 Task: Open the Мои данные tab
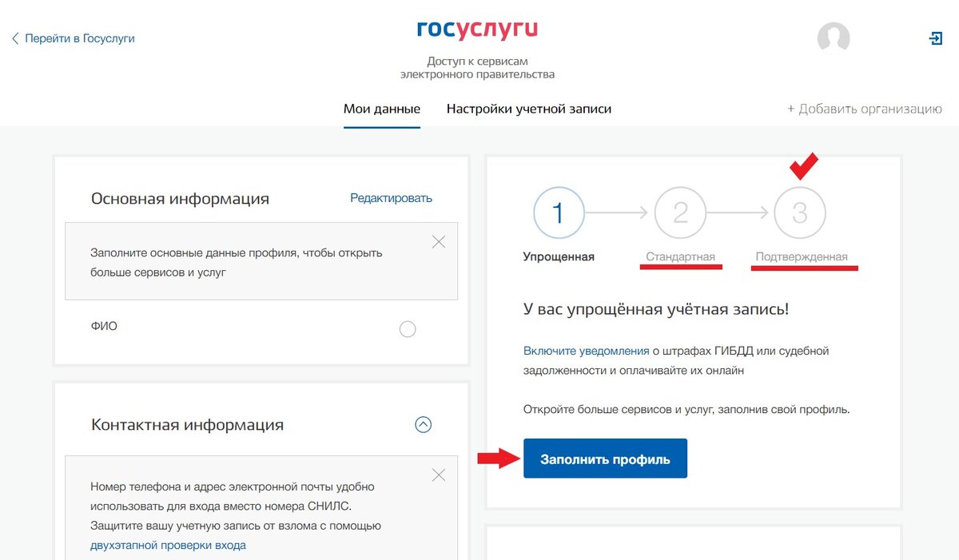pos(382,109)
